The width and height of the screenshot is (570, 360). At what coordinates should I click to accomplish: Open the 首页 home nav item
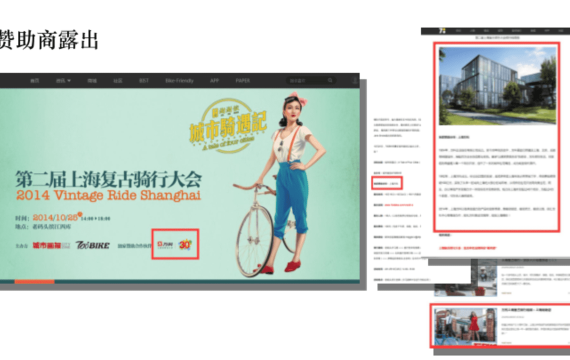click(35, 81)
